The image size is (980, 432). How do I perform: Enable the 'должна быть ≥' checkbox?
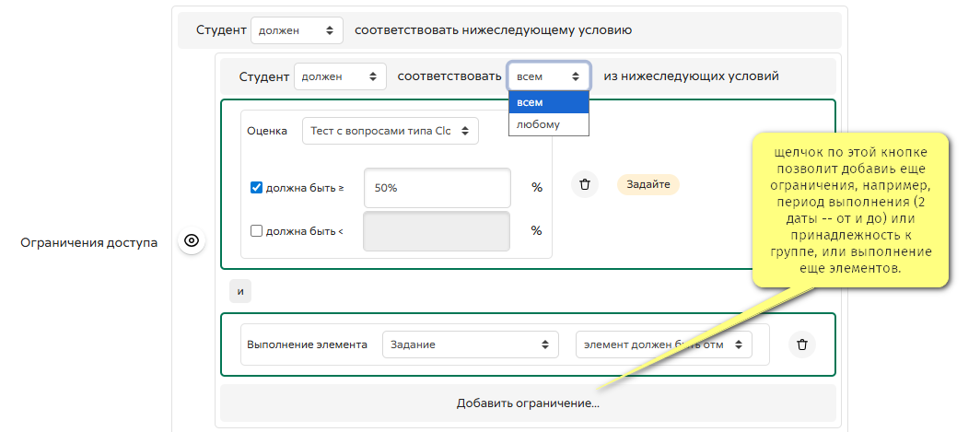point(257,188)
